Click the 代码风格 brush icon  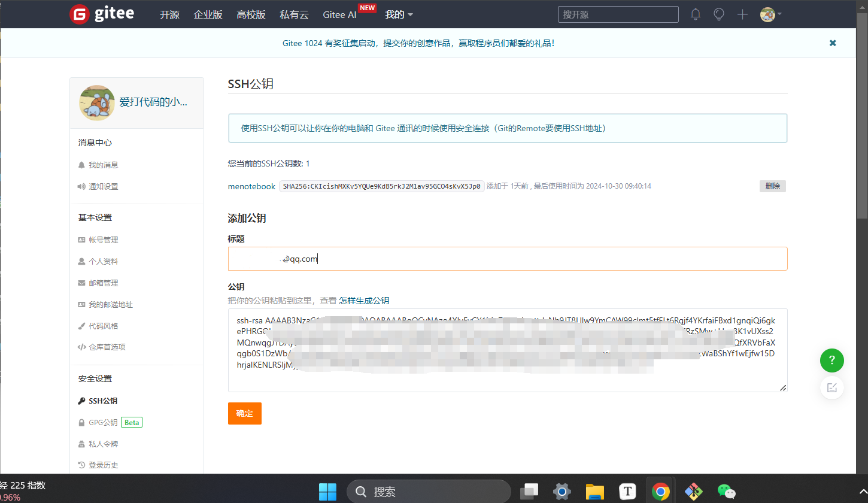click(x=81, y=325)
